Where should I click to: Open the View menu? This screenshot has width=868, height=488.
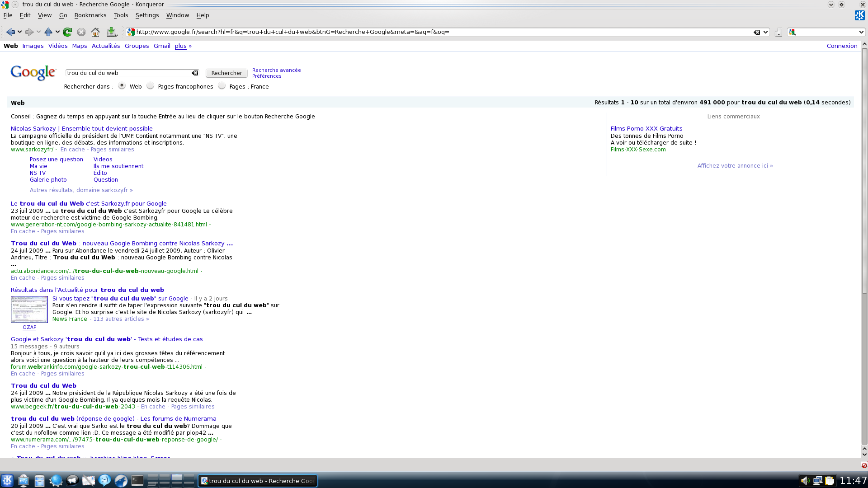point(45,15)
